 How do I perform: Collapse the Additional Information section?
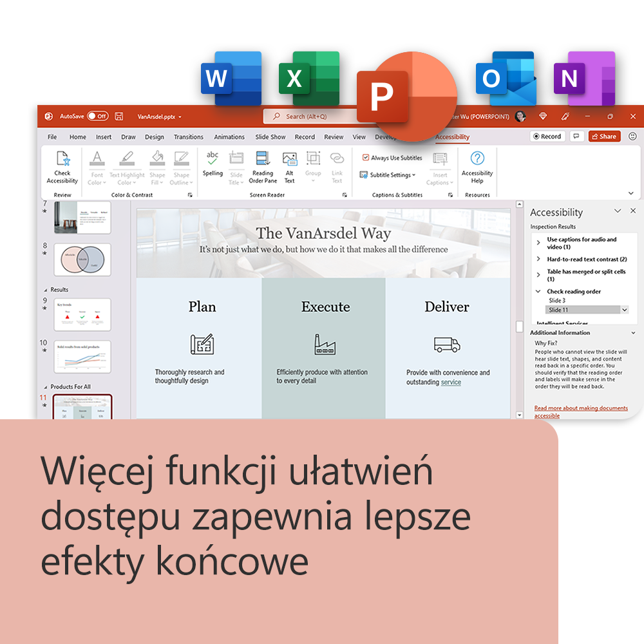coord(633,333)
